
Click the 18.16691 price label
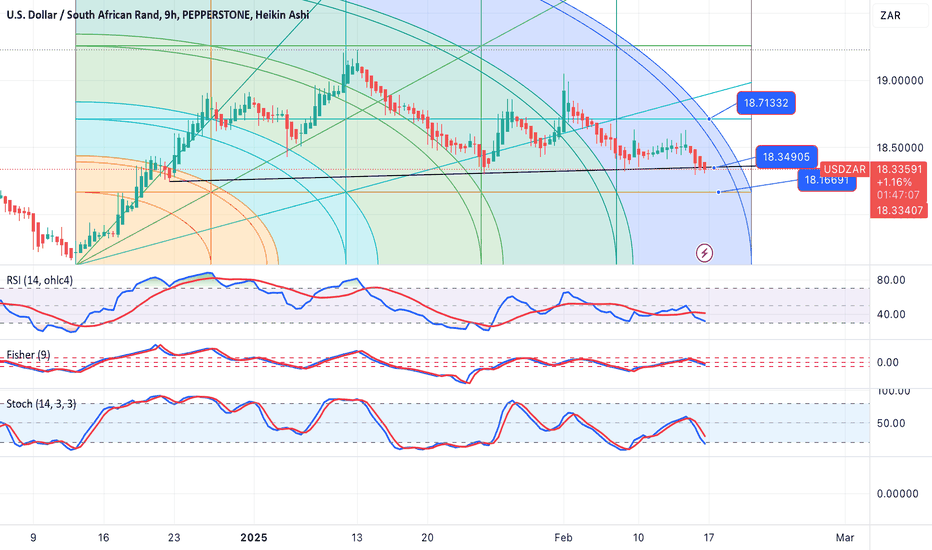(x=827, y=180)
